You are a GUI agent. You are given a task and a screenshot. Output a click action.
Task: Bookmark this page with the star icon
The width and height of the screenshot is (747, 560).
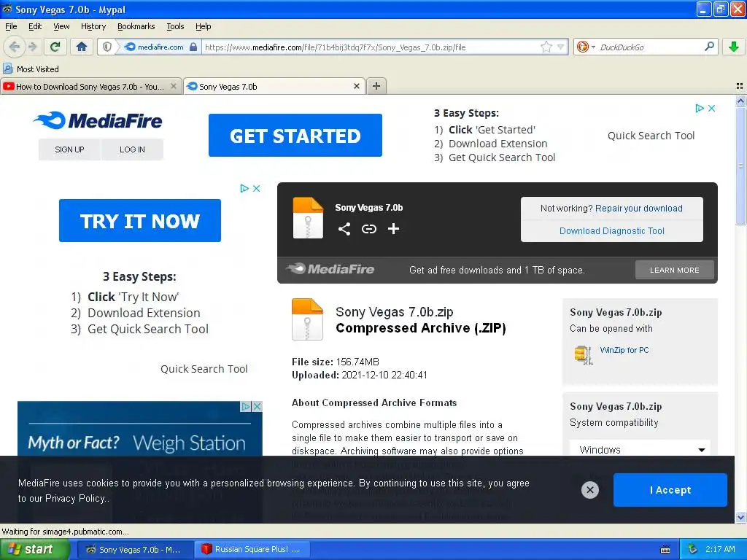coord(546,47)
